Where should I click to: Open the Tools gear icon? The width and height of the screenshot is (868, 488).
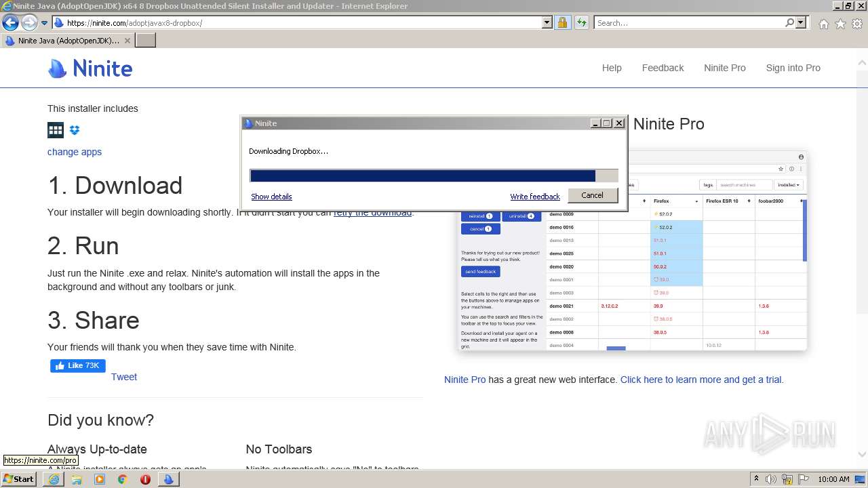pyautogui.click(x=857, y=24)
